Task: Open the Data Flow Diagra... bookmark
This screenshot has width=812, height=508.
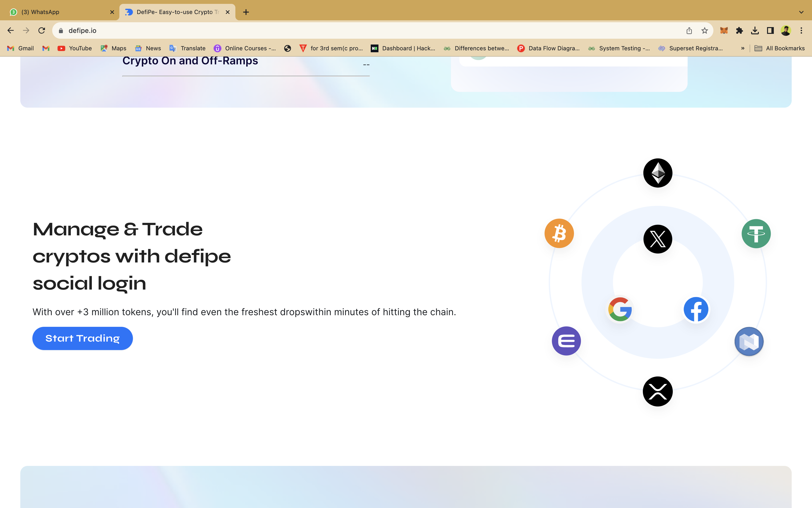Action: click(x=549, y=48)
